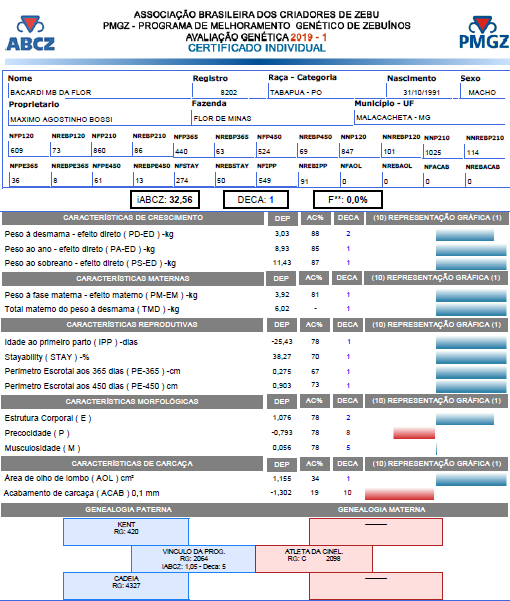The image size is (510, 601).
Task: Click the PMGZ logo
Action: [x=484, y=33]
